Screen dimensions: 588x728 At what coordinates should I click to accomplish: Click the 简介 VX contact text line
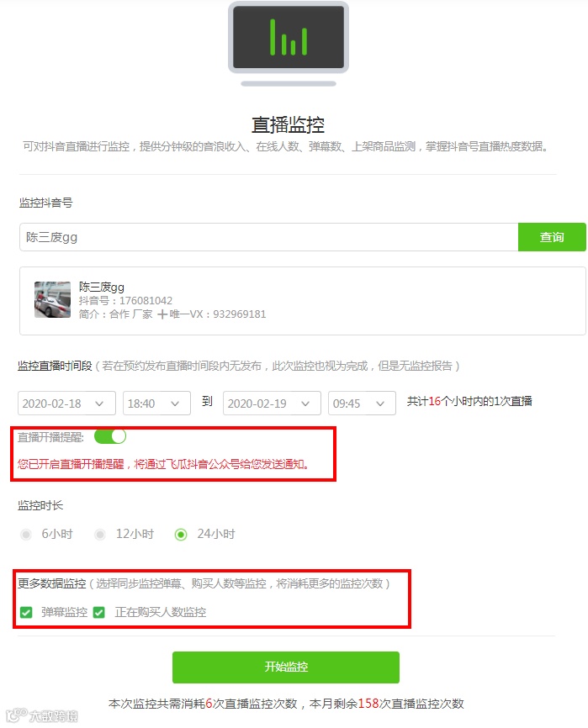click(172, 314)
